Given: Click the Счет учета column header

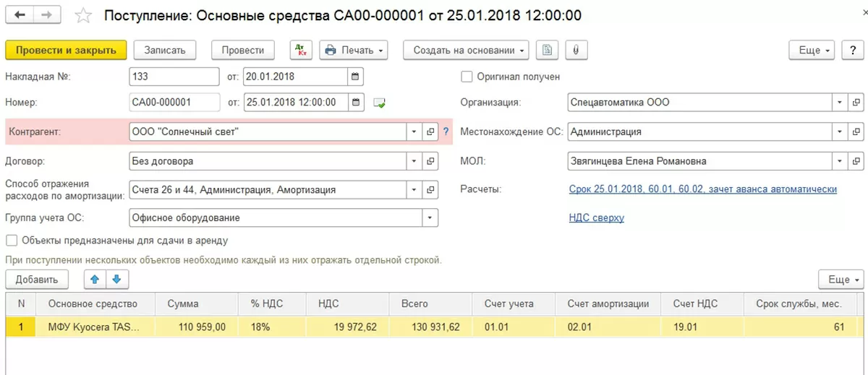Looking at the screenshot, I should [514, 304].
